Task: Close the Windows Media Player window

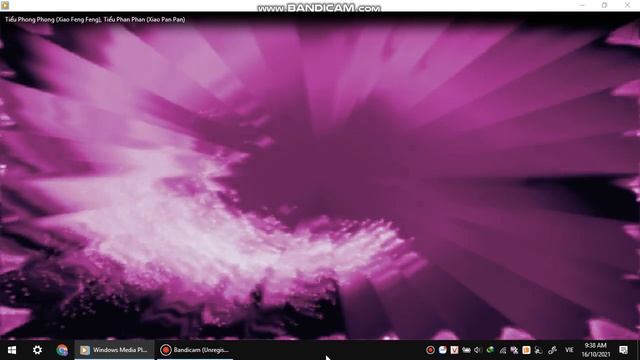Action: [627, 5]
